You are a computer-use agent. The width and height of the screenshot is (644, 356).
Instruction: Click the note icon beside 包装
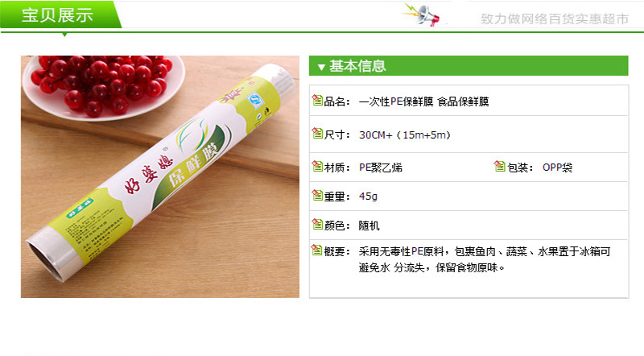[x=499, y=166]
